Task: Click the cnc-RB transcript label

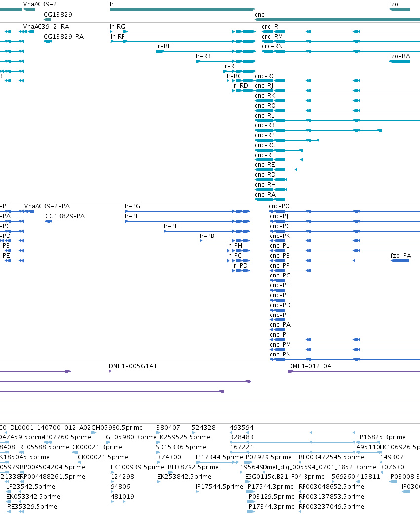Action: point(265,125)
